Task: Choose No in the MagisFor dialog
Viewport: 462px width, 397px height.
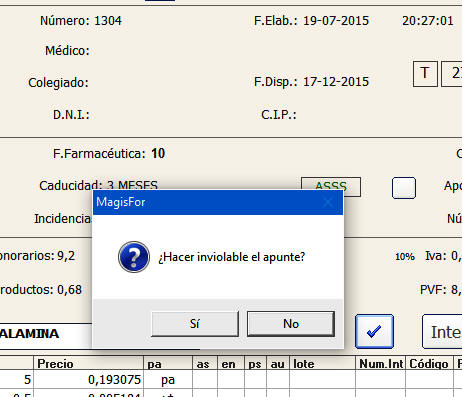Action: [x=291, y=324]
